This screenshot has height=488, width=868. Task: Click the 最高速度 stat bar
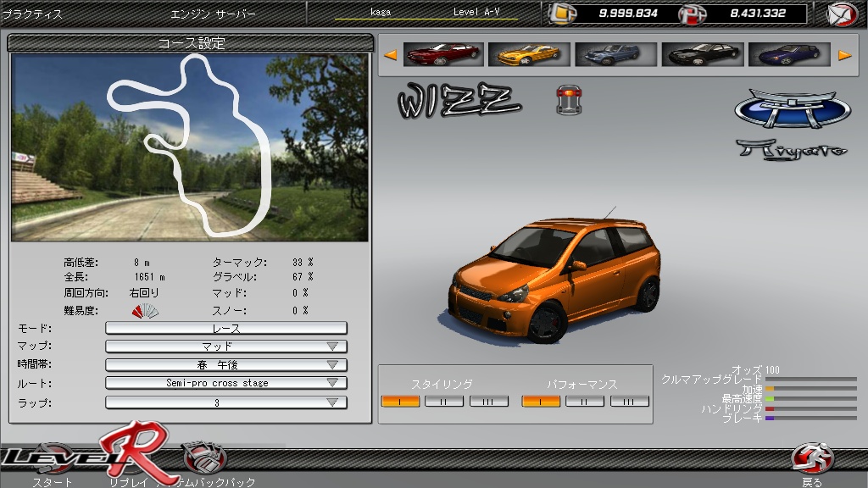(811, 398)
